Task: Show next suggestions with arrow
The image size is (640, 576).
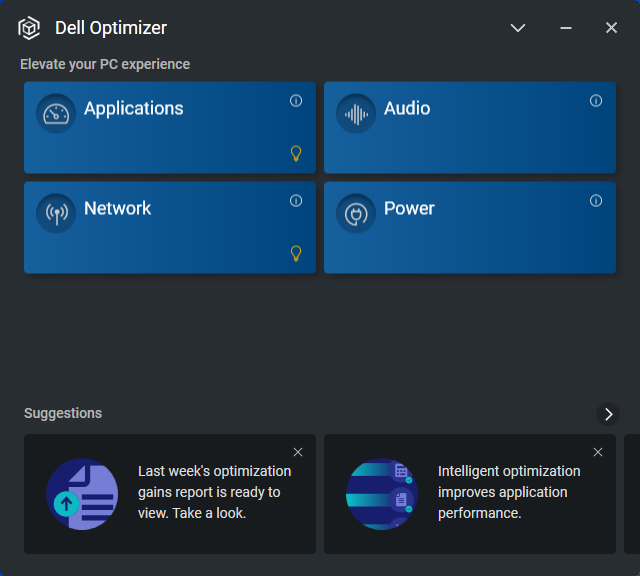Action: pyautogui.click(x=608, y=414)
